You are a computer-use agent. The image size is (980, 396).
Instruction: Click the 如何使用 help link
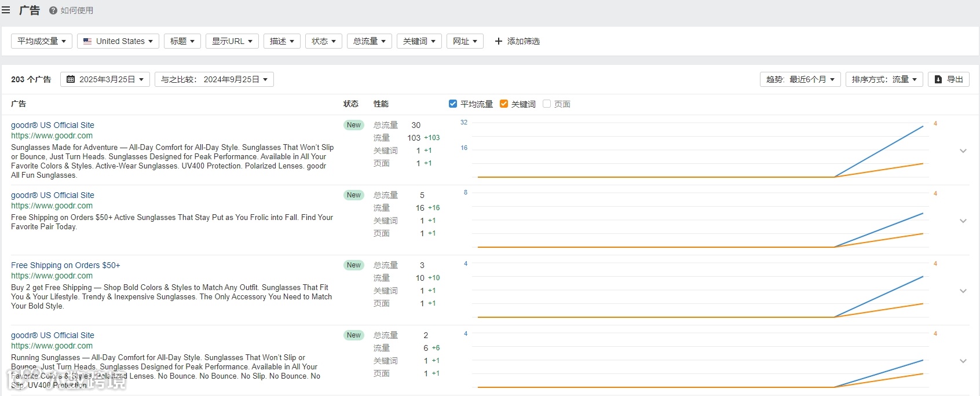pos(76,10)
